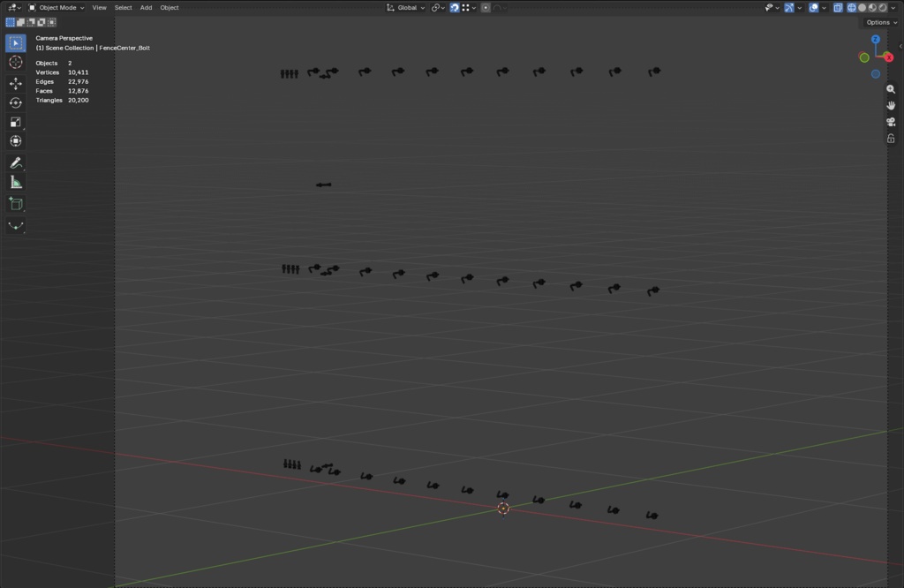Click the 3D cursor at world origin
This screenshot has width=904, height=588.
pos(503,509)
